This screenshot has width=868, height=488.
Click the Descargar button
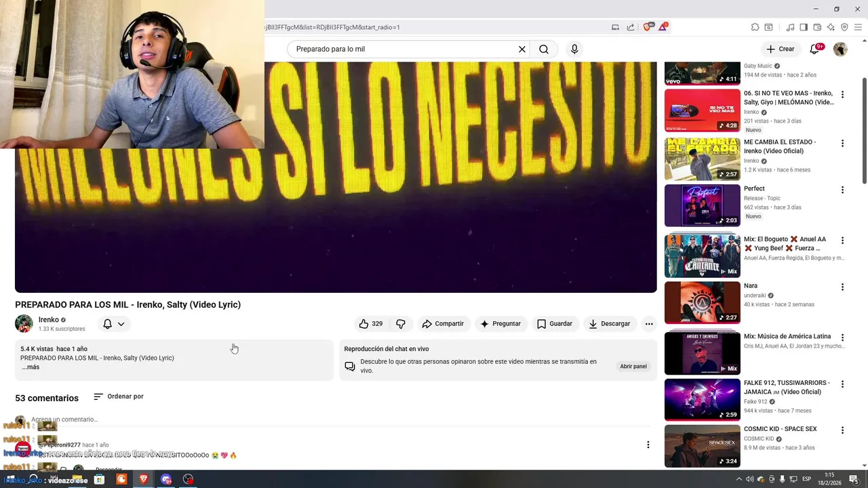pos(610,324)
